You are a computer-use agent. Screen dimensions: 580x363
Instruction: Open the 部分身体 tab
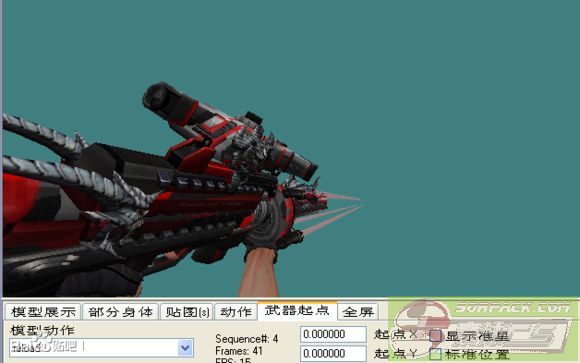point(121,312)
